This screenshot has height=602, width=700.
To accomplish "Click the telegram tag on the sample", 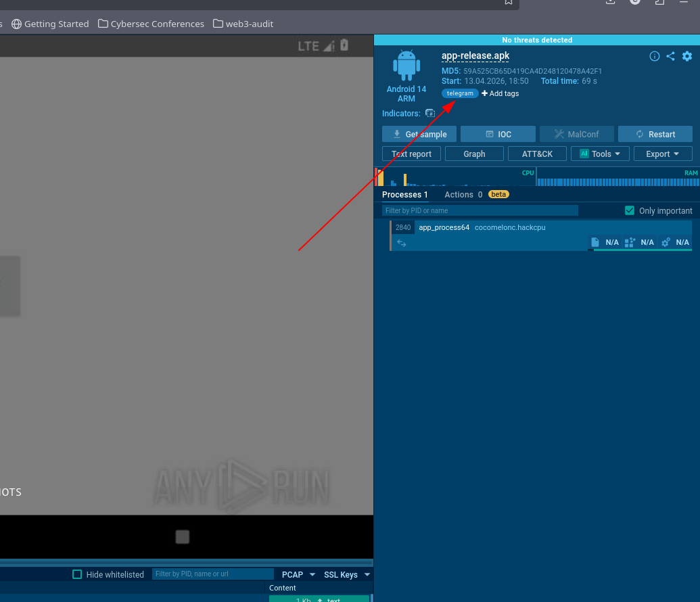I will tap(460, 93).
